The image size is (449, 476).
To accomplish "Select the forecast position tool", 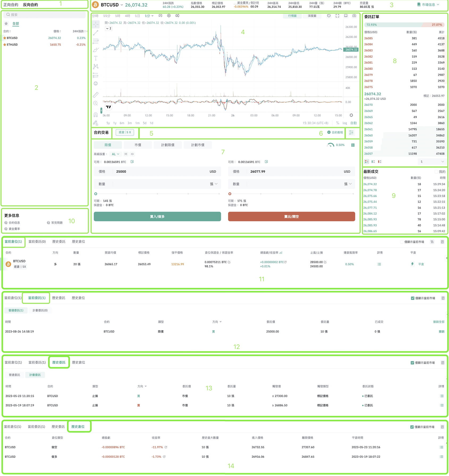I will [96, 75].
